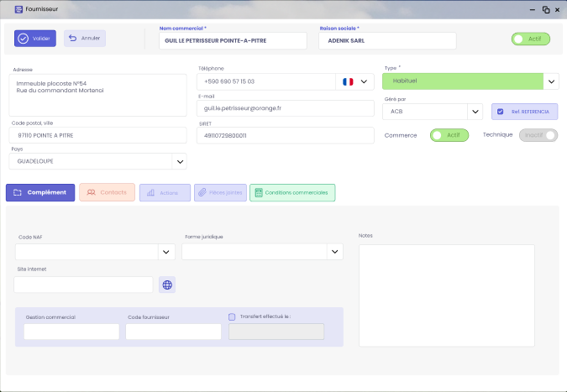Click the French flag phone country icon

click(348, 82)
